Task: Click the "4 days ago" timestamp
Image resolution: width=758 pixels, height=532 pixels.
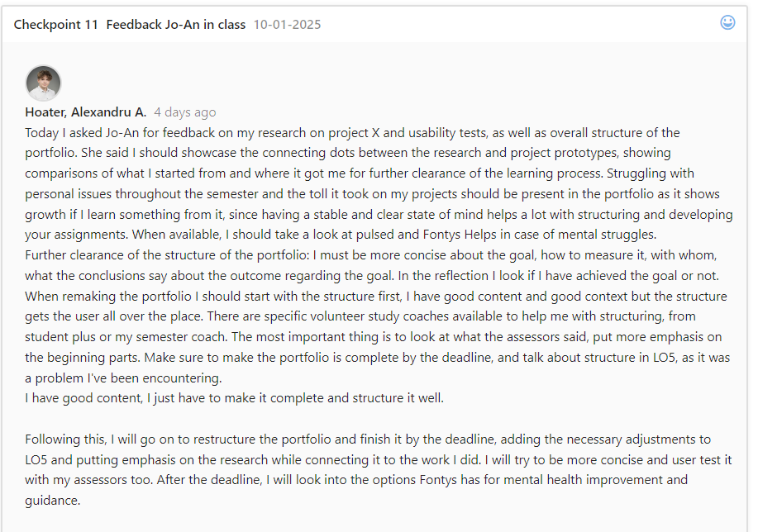Action: pos(185,112)
